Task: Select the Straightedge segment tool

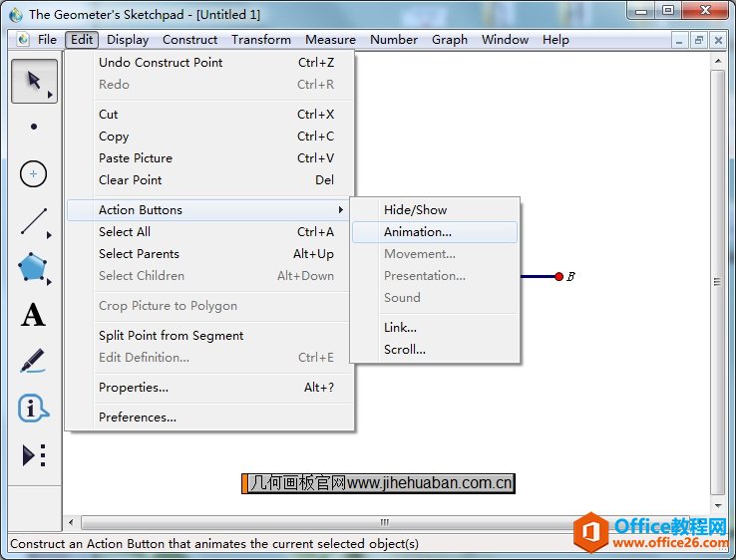Action: (x=34, y=221)
